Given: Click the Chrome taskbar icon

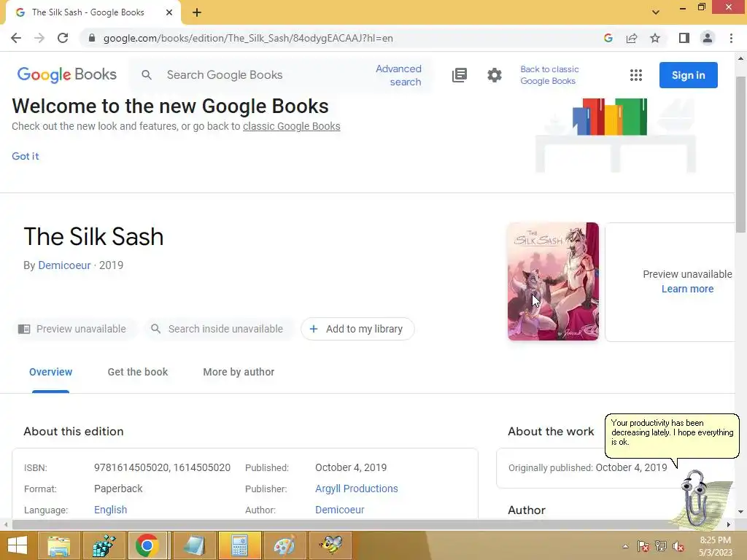Looking at the screenshot, I should tap(147, 545).
